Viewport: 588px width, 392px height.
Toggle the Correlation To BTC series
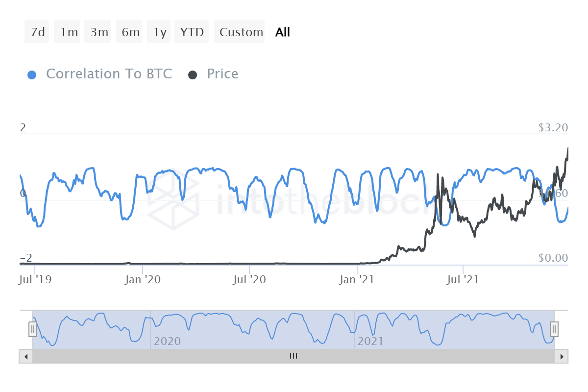coord(109,74)
